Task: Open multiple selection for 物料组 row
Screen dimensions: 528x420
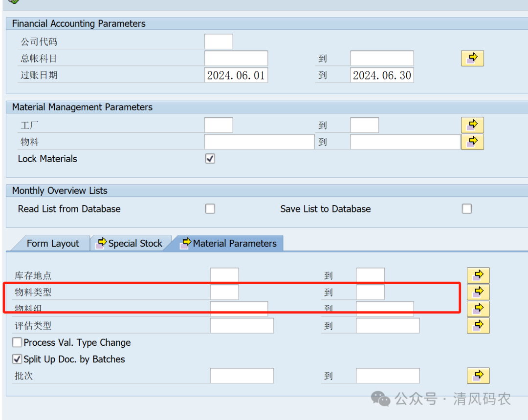Action: (478, 309)
